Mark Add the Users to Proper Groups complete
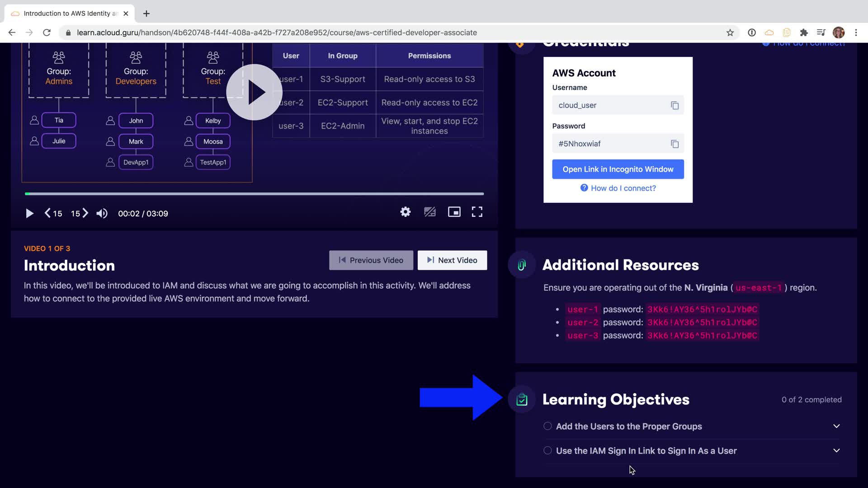 (x=547, y=426)
